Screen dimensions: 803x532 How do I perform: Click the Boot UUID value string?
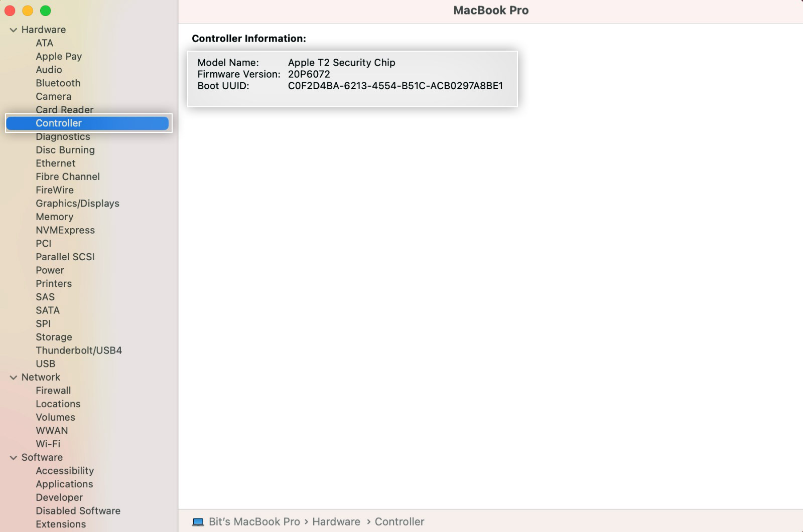pos(395,86)
